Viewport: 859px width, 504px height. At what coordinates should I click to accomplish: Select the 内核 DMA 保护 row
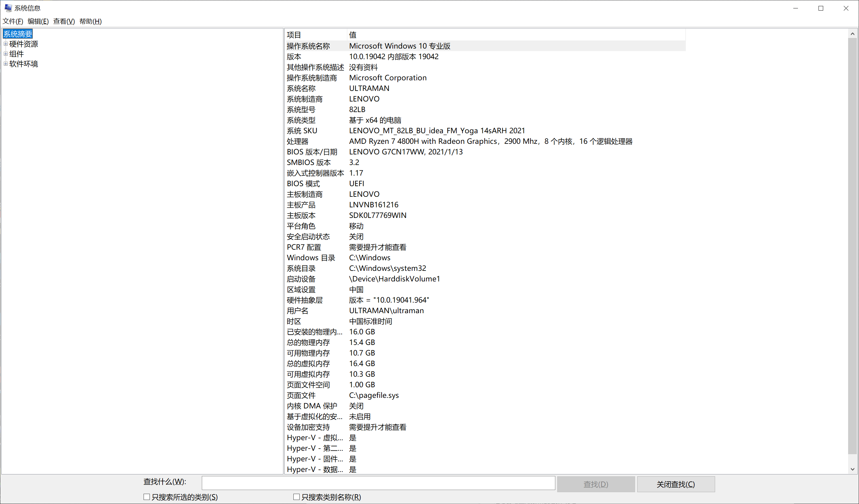coord(485,406)
